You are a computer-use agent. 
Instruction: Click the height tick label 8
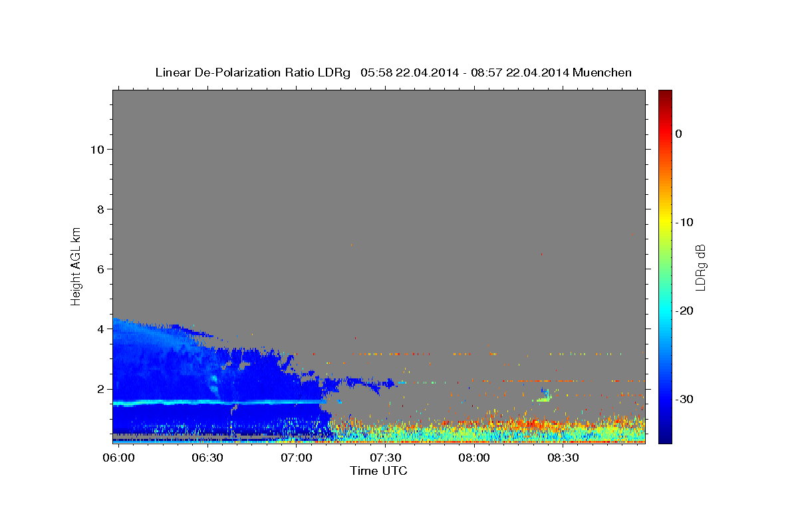[100, 209]
